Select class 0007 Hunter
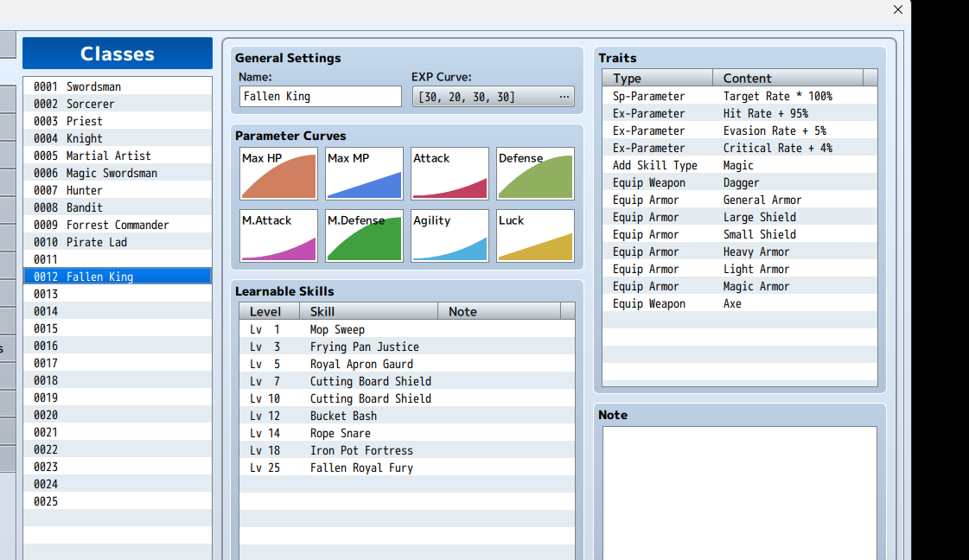This screenshot has width=969, height=560. click(118, 190)
